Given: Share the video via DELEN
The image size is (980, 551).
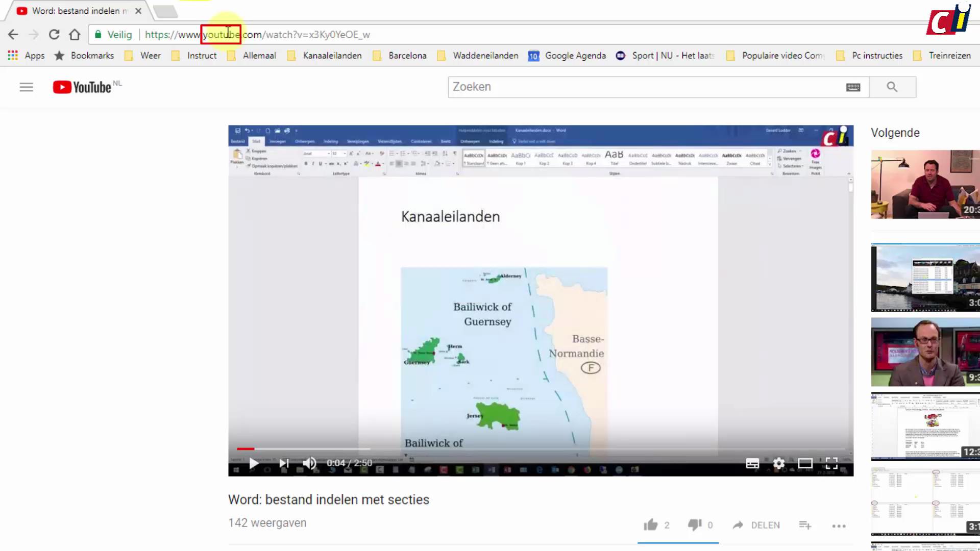Looking at the screenshot, I should pos(756,525).
